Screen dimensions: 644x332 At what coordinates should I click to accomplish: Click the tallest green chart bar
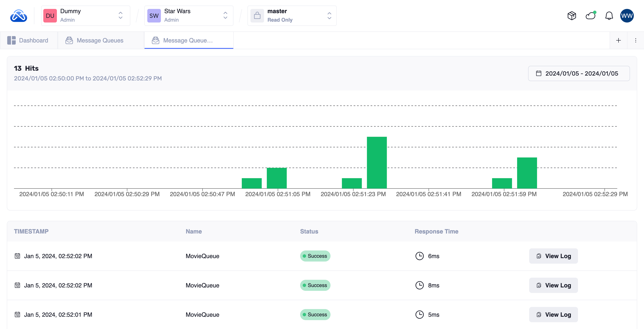pos(377,163)
